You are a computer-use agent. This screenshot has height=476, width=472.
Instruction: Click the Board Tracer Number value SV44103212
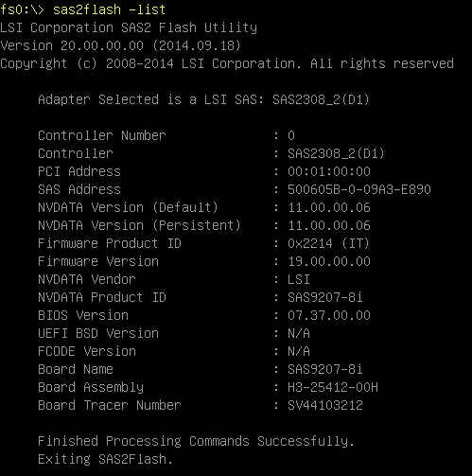tap(325, 405)
